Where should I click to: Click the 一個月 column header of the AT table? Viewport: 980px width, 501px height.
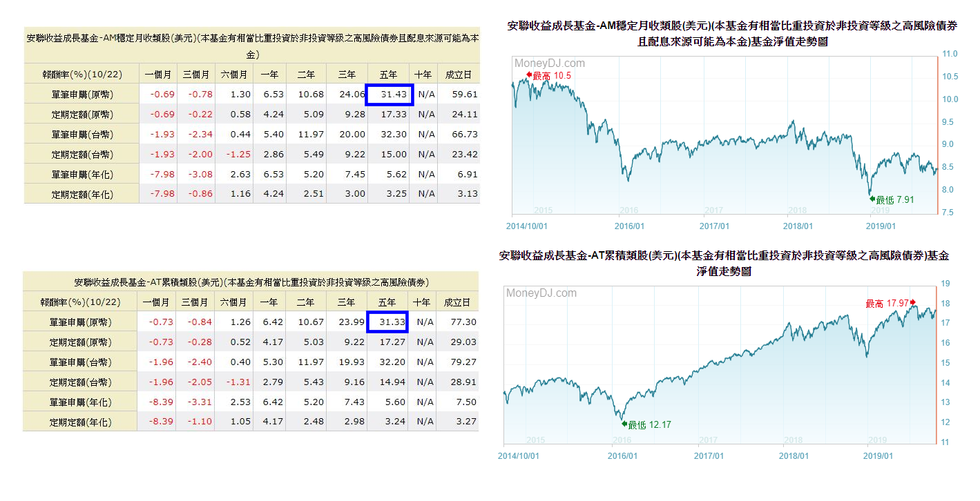[157, 301]
